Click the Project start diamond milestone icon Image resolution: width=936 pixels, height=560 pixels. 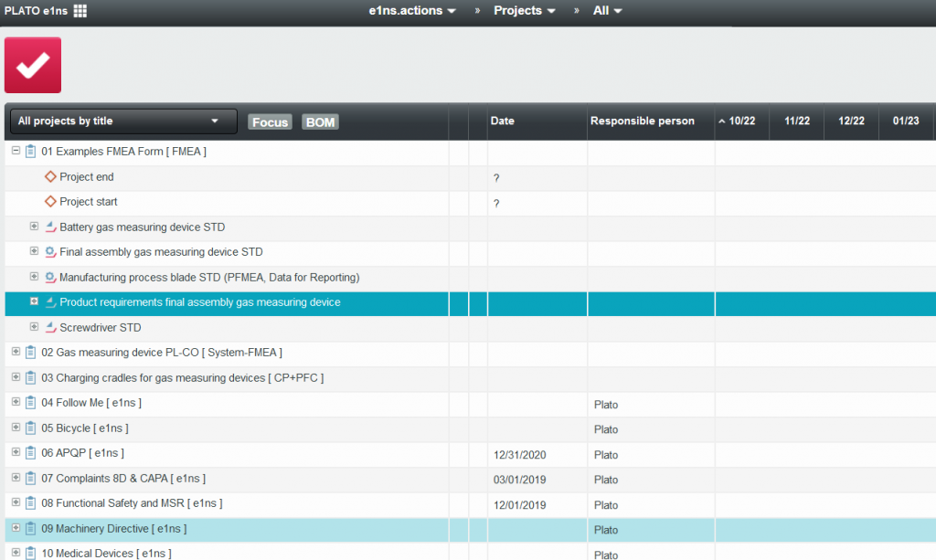coord(51,202)
